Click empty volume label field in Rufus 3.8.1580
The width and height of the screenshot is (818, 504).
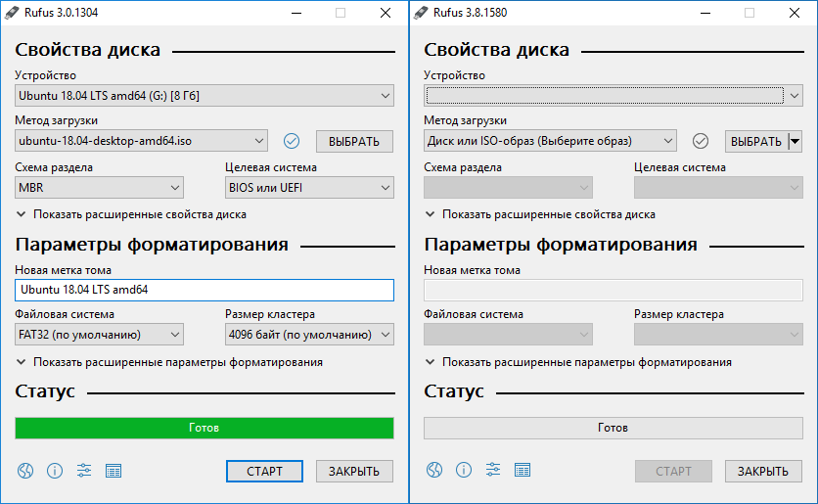point(613,290)
